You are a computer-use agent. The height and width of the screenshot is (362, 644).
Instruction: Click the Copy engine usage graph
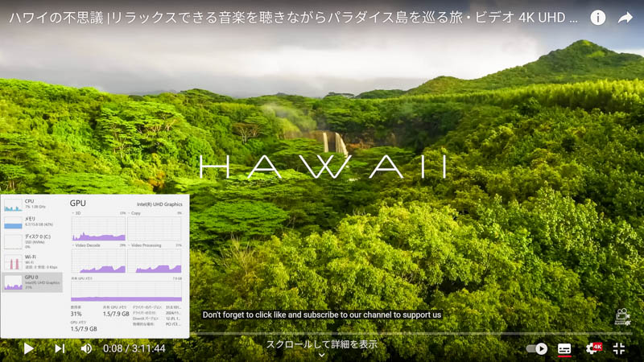click(x=155, y=228)
